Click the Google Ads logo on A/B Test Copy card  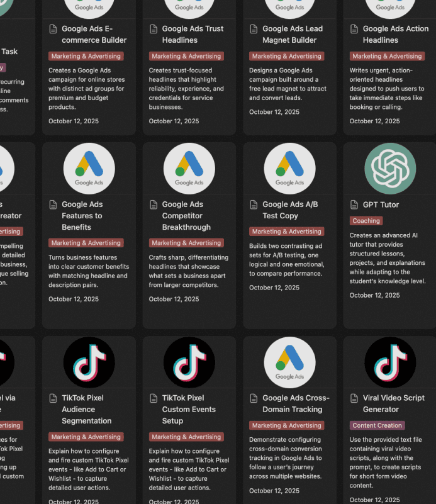point(289,169)
